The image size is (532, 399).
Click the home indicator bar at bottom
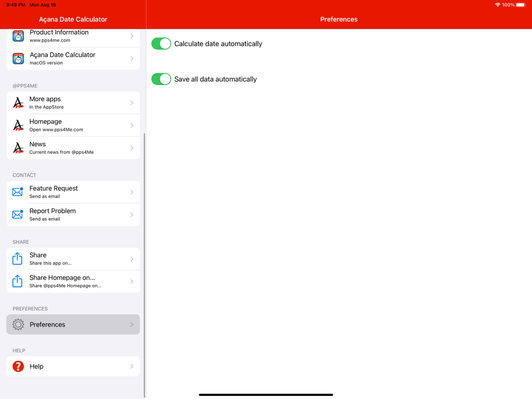pos(266,395)
